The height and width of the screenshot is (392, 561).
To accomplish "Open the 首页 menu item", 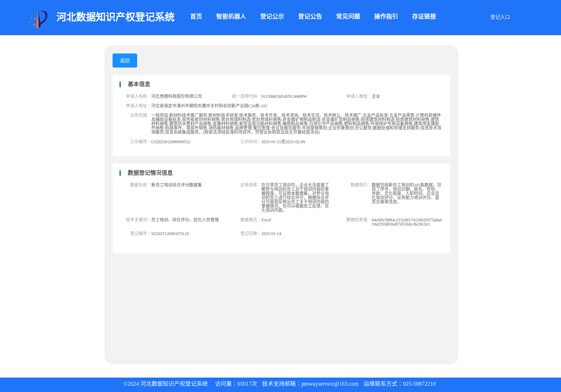I will tap(196, 17).
